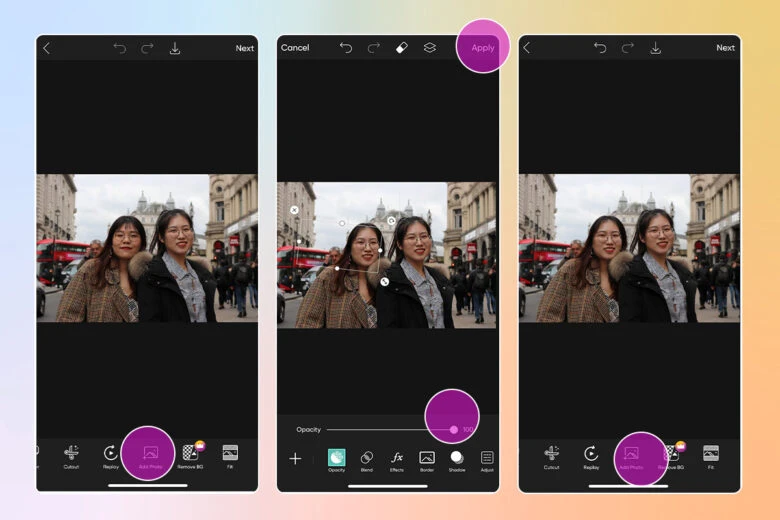Select Cutout tool in the left phone
The image size is (780, 520).
[71, 455]
